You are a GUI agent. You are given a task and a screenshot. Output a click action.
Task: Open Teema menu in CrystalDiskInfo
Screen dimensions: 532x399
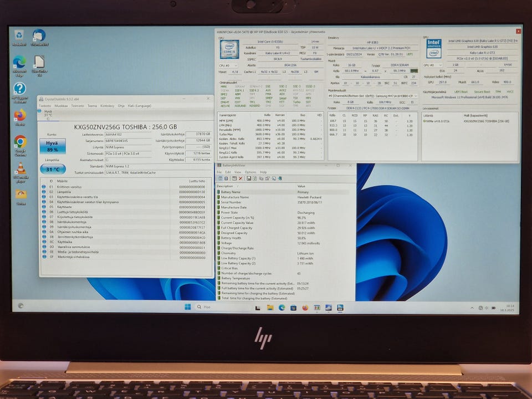pyautogui.click(x=93, y=106)
